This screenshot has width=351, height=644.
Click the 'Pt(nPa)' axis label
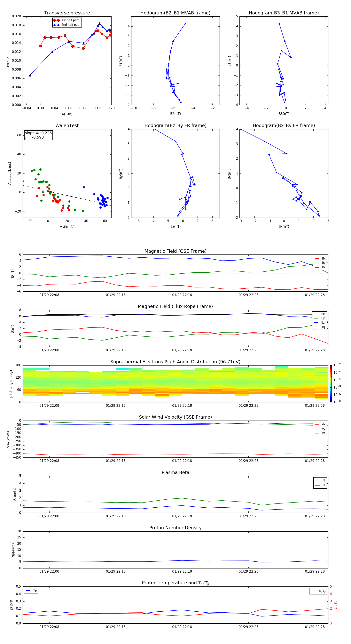tap(8, 61)
